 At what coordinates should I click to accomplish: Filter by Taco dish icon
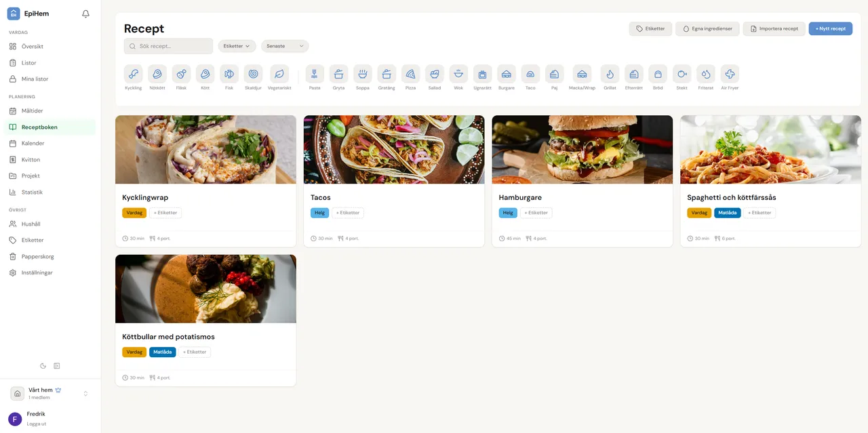point(530,74)
